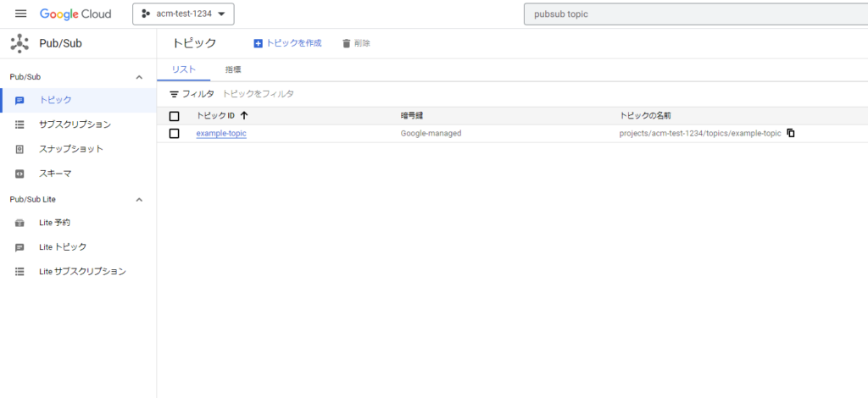Click projects/acm-test-1234/topics/example-topic text
The height and width of the screenshot is (398, 868).
pos(700,133)
